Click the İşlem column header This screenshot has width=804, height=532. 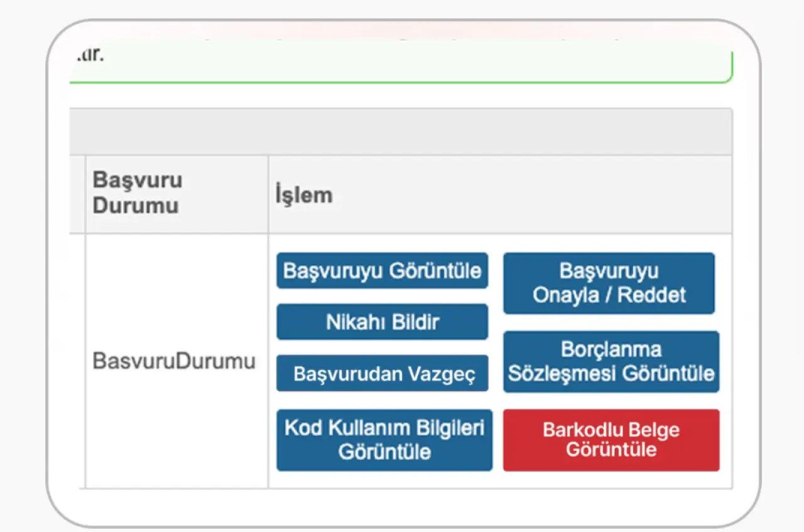point(303,195)
